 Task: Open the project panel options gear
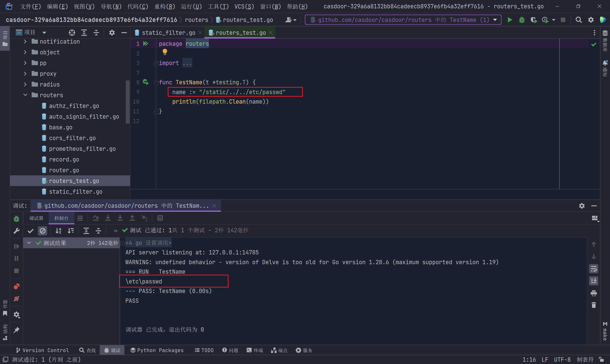click(112, 33)
